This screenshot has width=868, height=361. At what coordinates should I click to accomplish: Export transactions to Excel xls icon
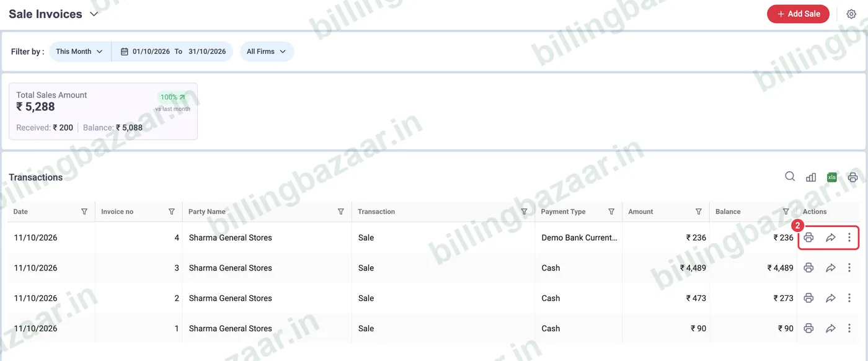(x=832, y=177)
